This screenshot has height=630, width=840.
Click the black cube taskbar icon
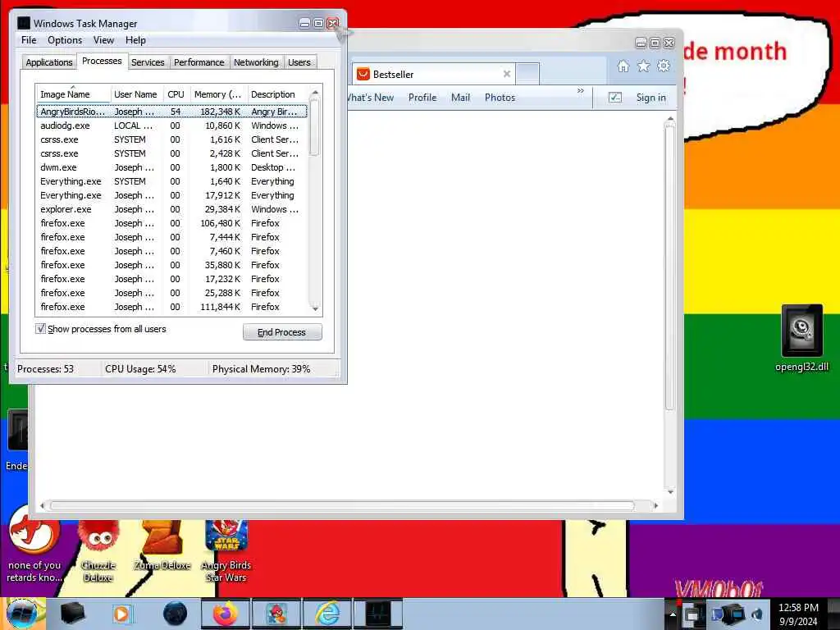pyautogui.click(x=72, y=614)
